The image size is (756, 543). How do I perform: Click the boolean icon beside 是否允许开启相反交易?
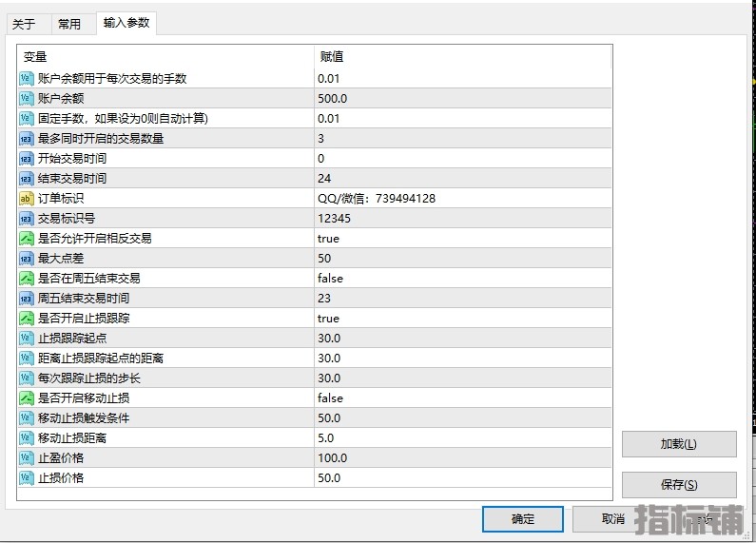[27, 238]
